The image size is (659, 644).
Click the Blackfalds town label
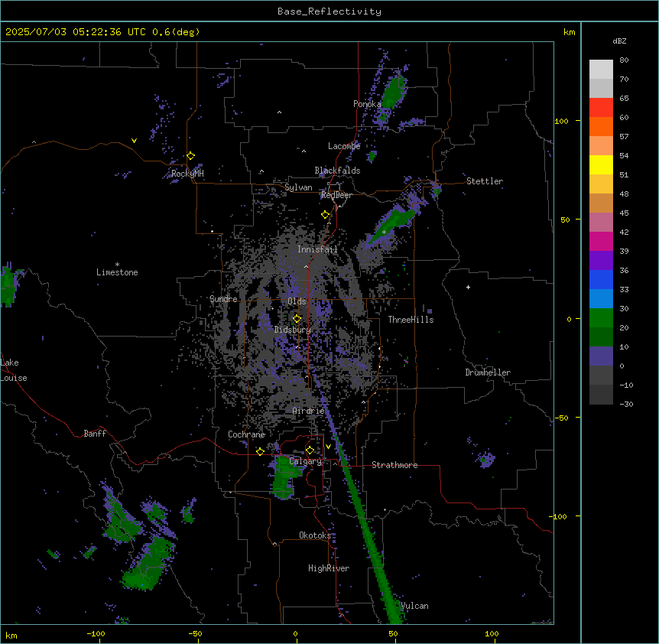tap(337, 171)
